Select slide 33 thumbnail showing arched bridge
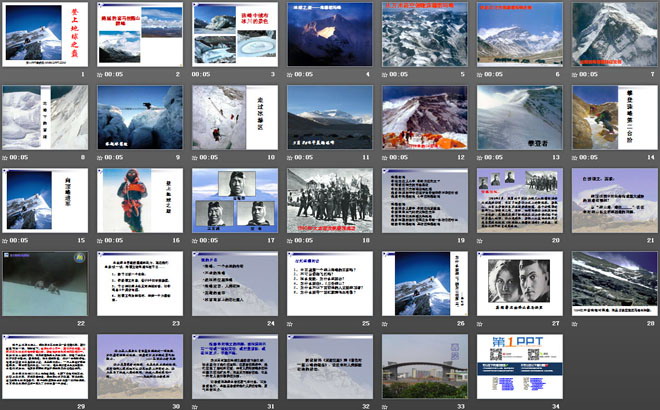660x410 pixels. coord(425,367)
